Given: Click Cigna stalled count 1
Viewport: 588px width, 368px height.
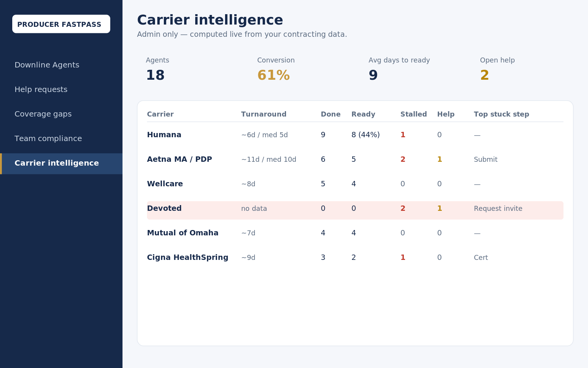Looking at the screenshot, I should coord(403,258).
